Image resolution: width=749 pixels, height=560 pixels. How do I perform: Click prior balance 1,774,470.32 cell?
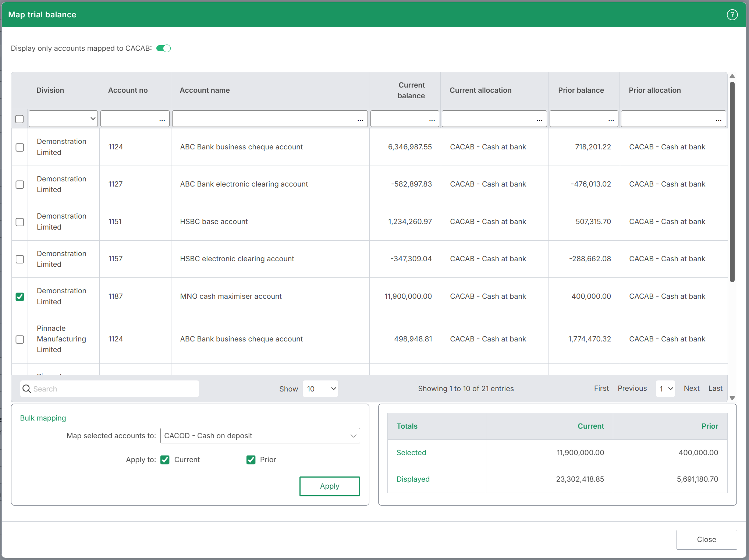(589, 339)
